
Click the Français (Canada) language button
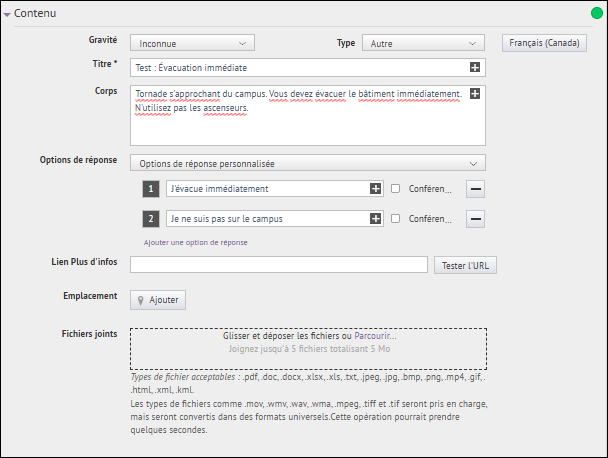550,43
